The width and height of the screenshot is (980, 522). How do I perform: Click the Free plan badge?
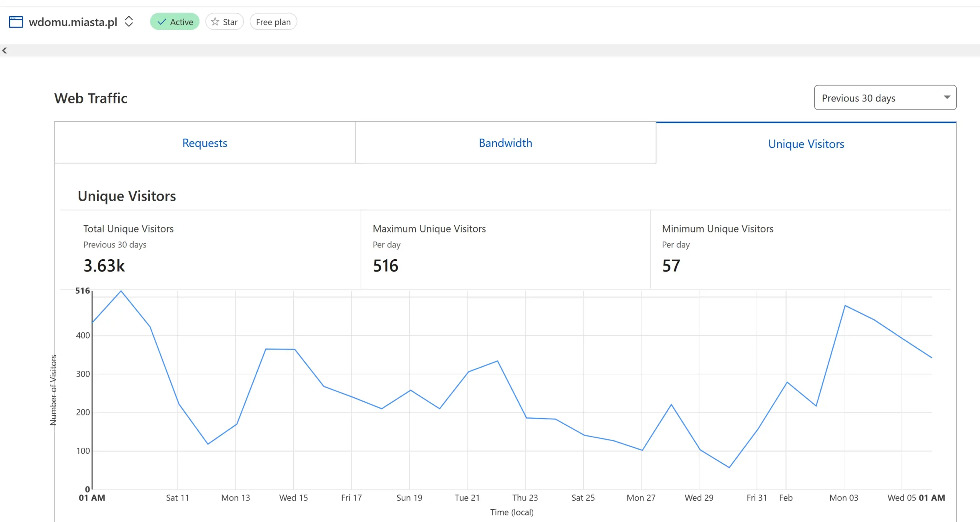pyautogui.click(x=273, y=22)
